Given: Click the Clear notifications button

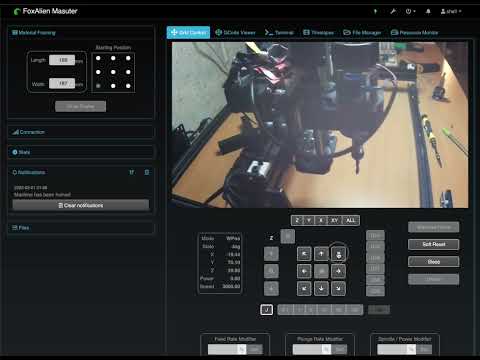Looking at the screenshot, I should point(81,205).
